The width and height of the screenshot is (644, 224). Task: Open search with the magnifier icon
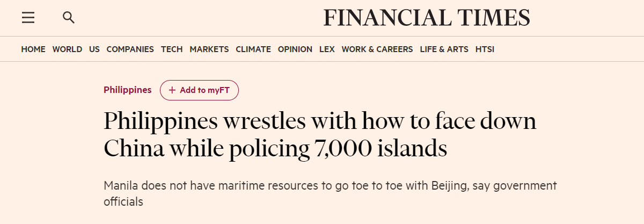pos(69,18)
